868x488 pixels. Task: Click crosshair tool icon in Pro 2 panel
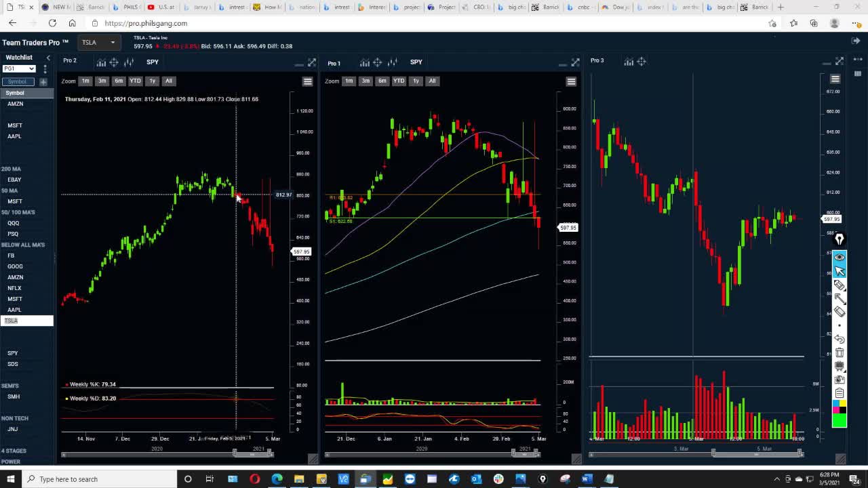[x=114, y=62]
